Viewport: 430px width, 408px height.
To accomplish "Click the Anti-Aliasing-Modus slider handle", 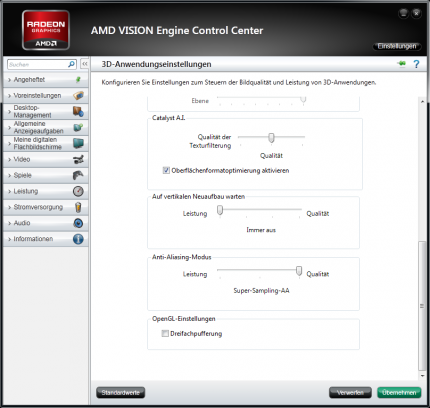I will tap(299, 271).
